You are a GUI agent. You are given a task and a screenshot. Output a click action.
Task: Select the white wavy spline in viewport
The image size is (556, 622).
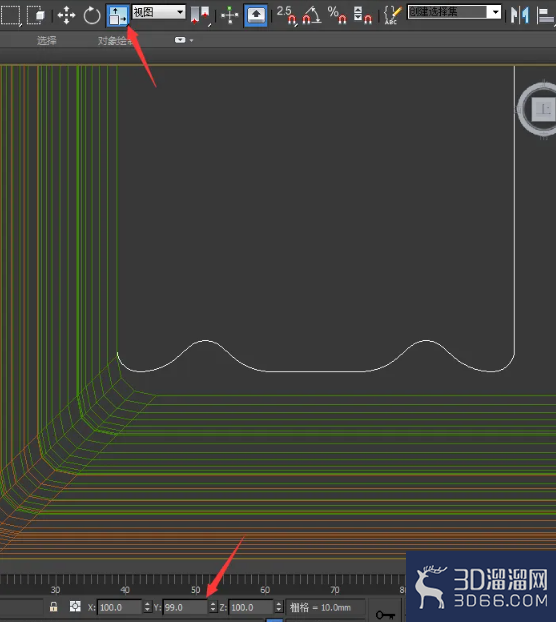pos(317,371)
